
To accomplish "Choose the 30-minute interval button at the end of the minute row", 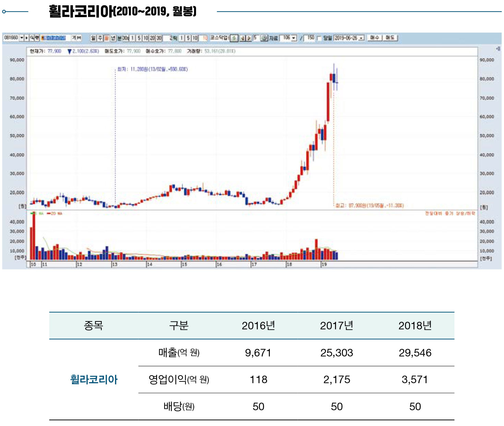I will [159, 38].
